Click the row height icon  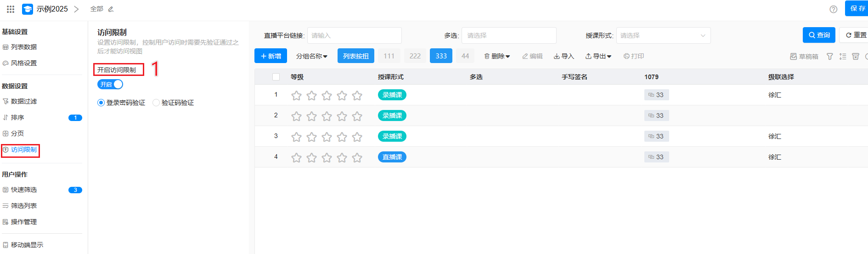pyautogui.click(x=842, y=56)
